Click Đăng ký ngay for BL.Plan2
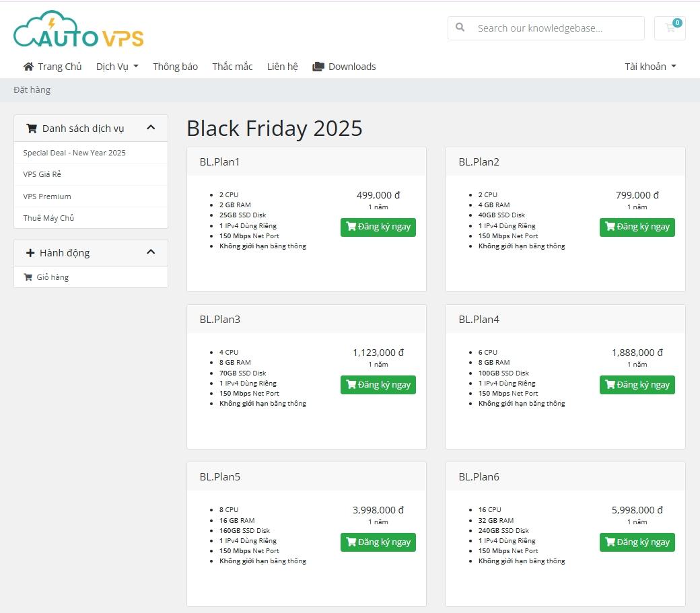 click(x=637, y=227)
